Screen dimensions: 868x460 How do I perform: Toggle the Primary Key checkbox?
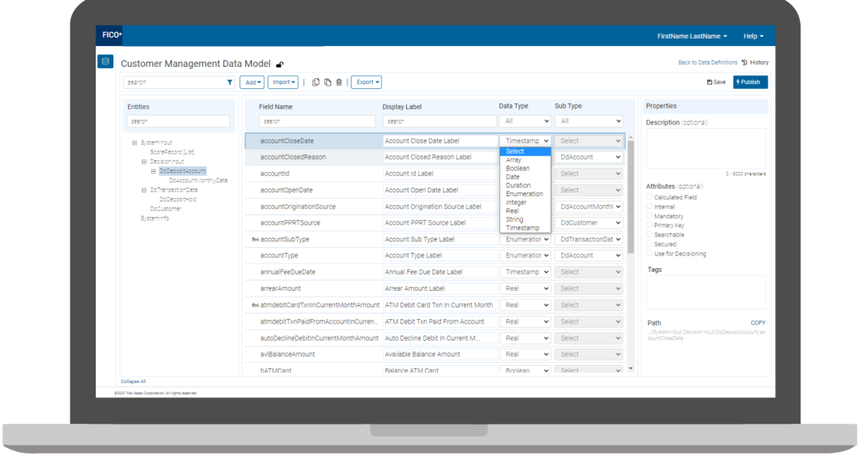pos(649,225)
